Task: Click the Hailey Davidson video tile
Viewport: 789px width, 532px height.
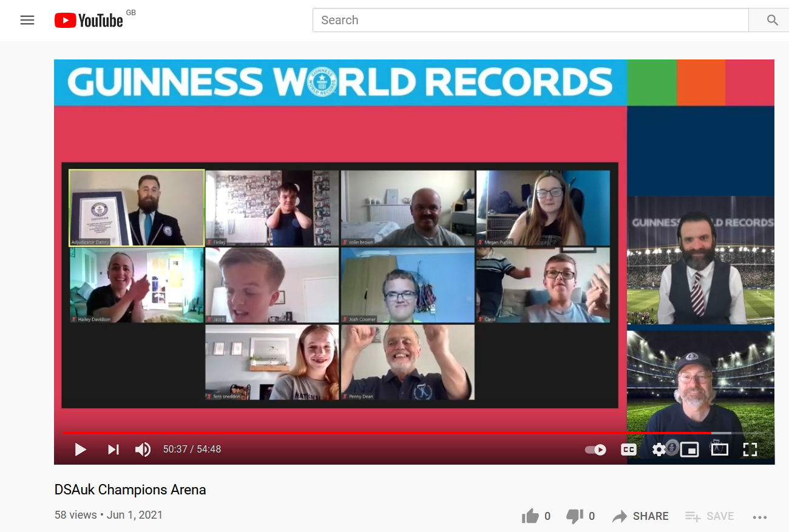Action: pos(137,285)
